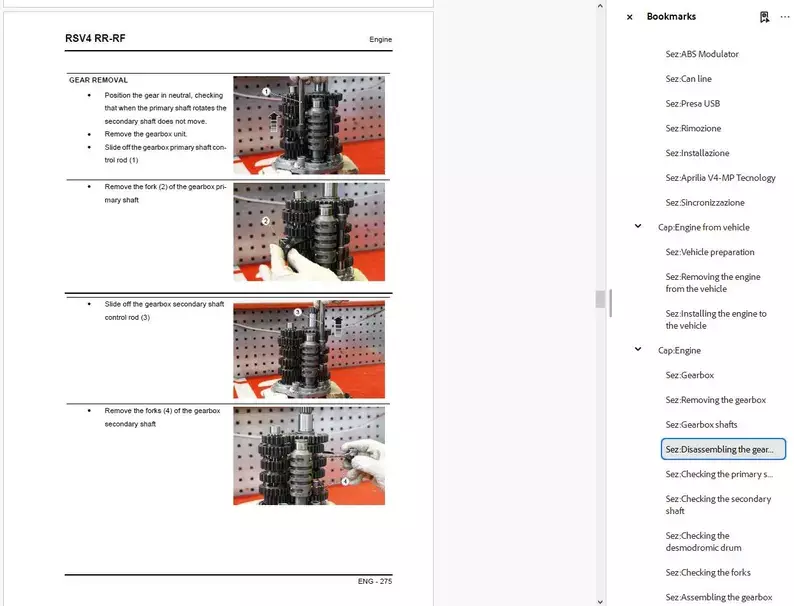Image resolution: width=794 pixels, height=606 pixels.
Task: Click the document scrollbar down arrow at bottom
Action: coord(600,600)
